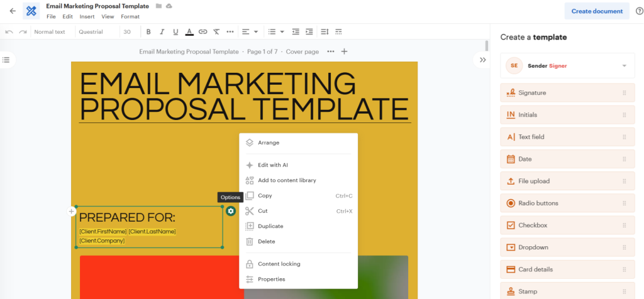Click the underline icon
This screenshot has width=644, height=299.
pos(175,31)
